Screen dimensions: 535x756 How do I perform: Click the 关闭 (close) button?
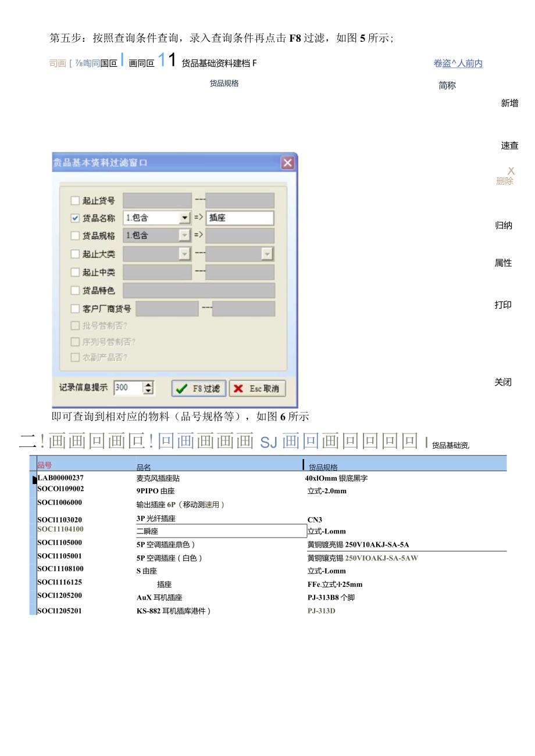(x=504, y=382)
